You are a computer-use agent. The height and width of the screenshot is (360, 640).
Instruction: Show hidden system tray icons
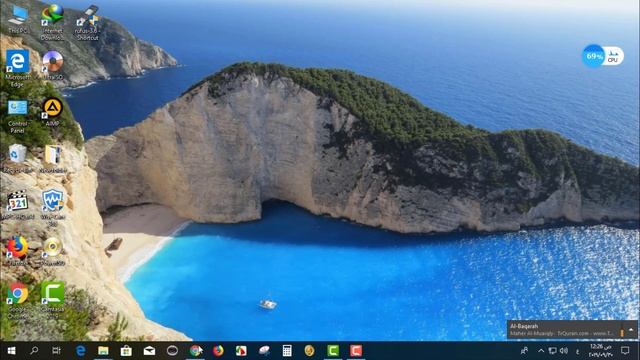coord(541,351)
